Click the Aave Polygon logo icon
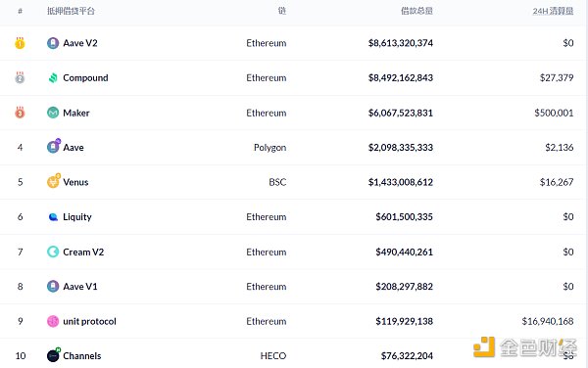Image resolution: width=588 pixels, height=368 pixels. pos(54,146)
